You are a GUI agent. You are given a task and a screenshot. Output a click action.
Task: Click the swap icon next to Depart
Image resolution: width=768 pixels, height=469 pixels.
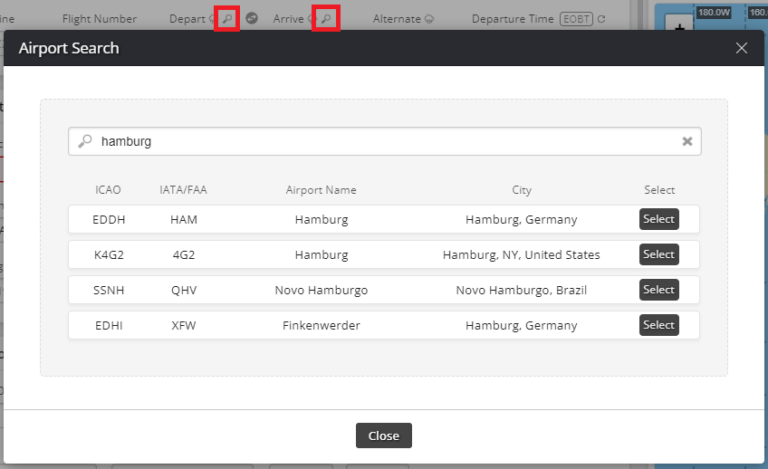(x=252, y=18)
